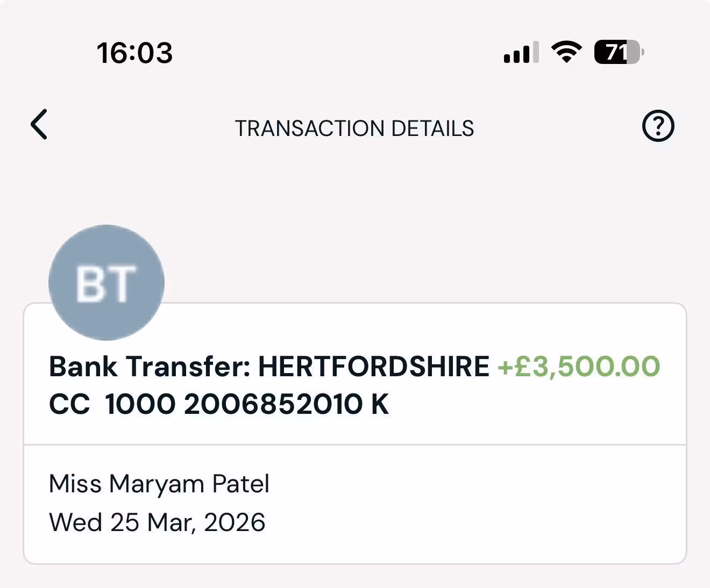710x588 pixels.
Task: Tap the 2006852010 reference number
Action: 273,404
